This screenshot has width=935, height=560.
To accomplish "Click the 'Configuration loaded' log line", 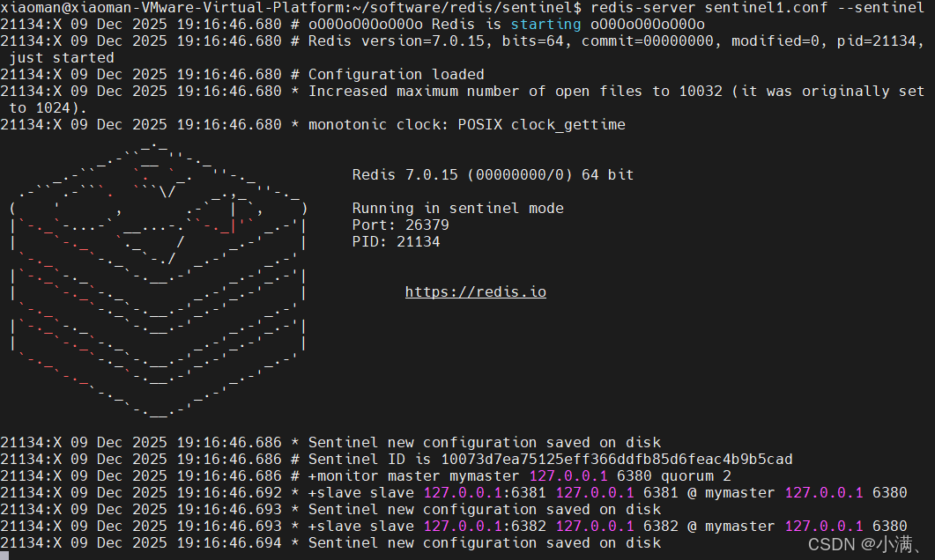I will [x=396, y=75].
